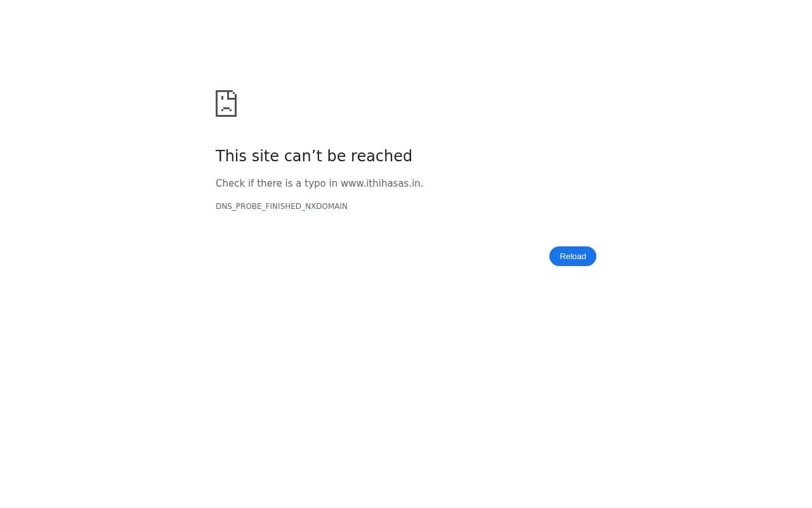Click the "www" prefix of the domain

[352, 184]
